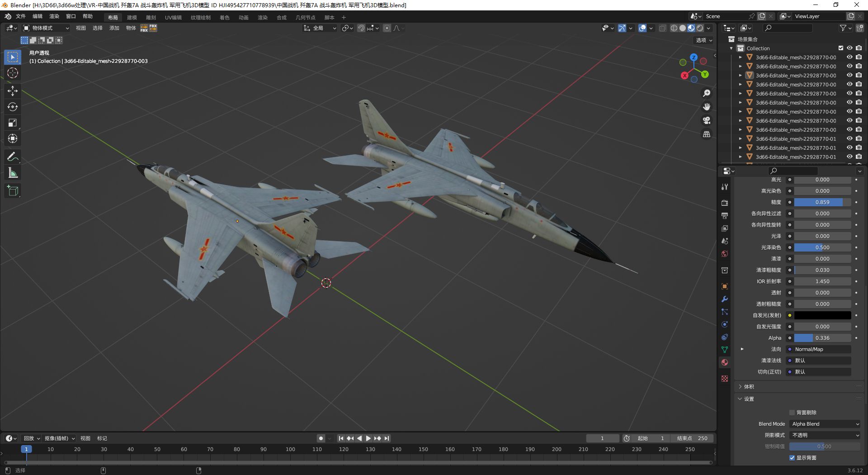Open the Physics properties tab
This screenshot has width=868, height=475.
pyautogui.click(x=725, y=324)
